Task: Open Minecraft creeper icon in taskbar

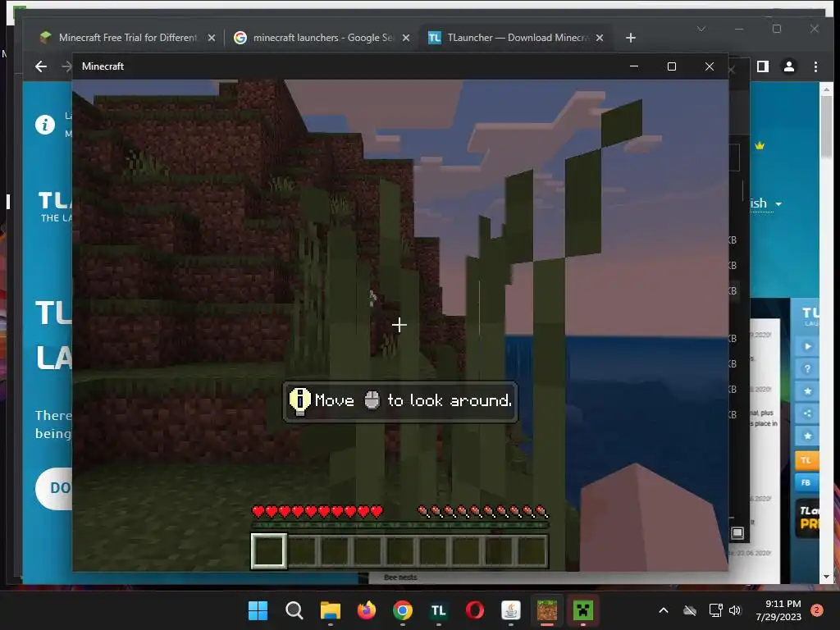Action: click(583, 610)
